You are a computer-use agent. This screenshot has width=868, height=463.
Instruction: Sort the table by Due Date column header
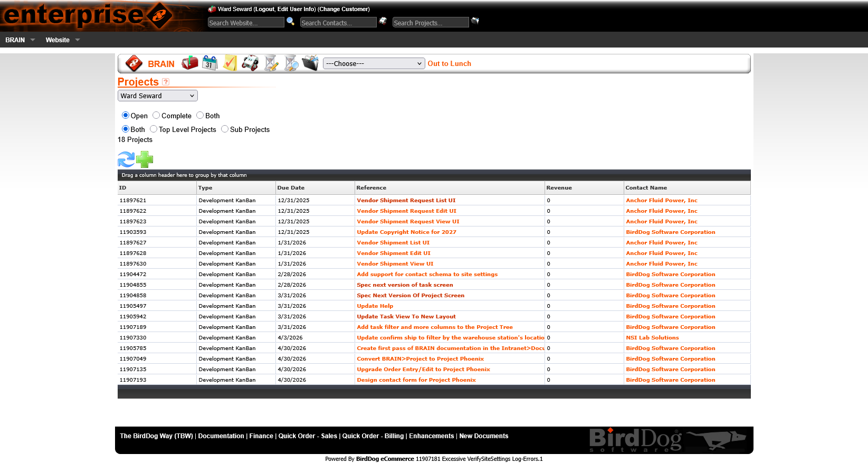[x=291, y=188]
